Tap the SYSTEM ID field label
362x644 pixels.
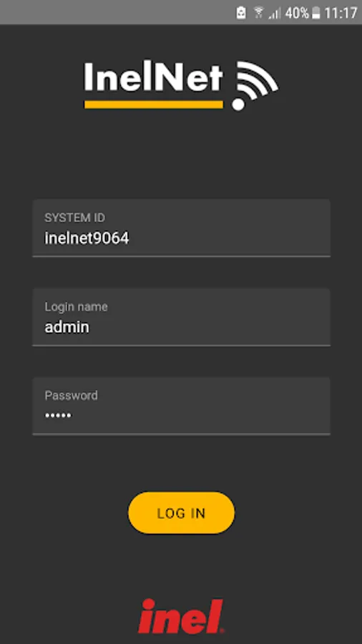(x=74, y=218)
